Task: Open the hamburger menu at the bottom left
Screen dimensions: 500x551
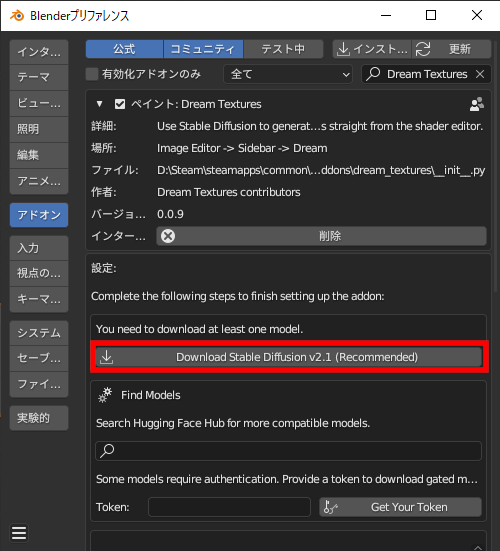Action: point(19,533)
